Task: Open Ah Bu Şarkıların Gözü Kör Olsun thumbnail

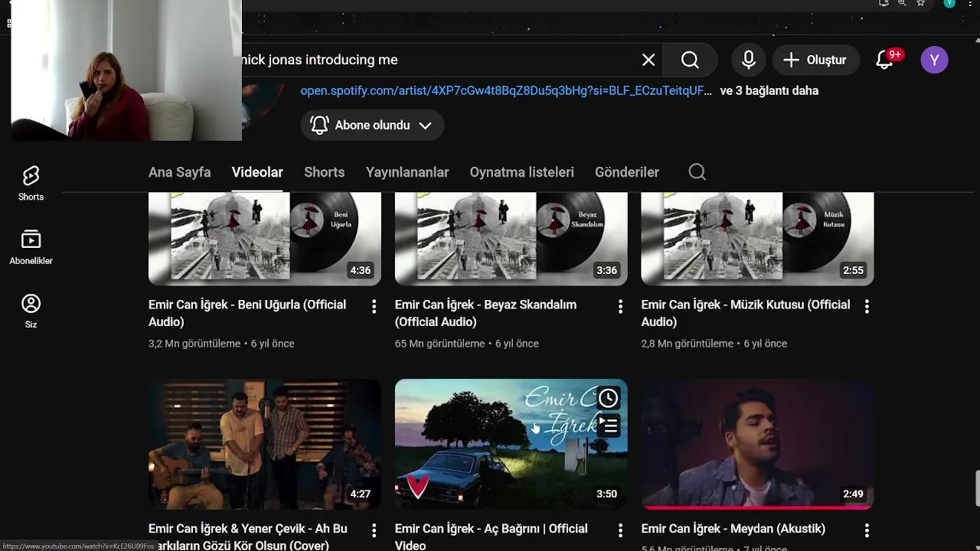Action: (x=265, y=444)
